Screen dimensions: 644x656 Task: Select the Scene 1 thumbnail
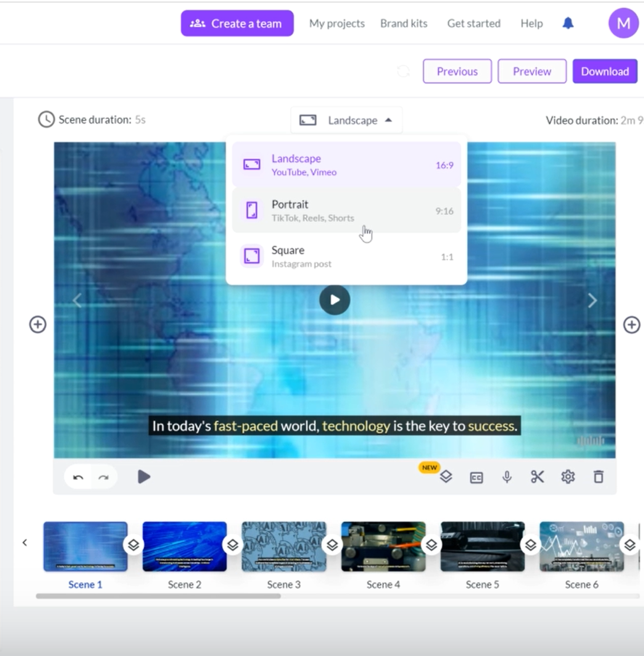tap(85, 547)
